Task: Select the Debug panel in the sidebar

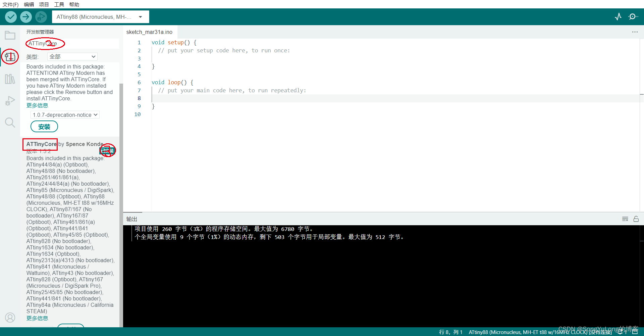Action: tap(10, 100)
